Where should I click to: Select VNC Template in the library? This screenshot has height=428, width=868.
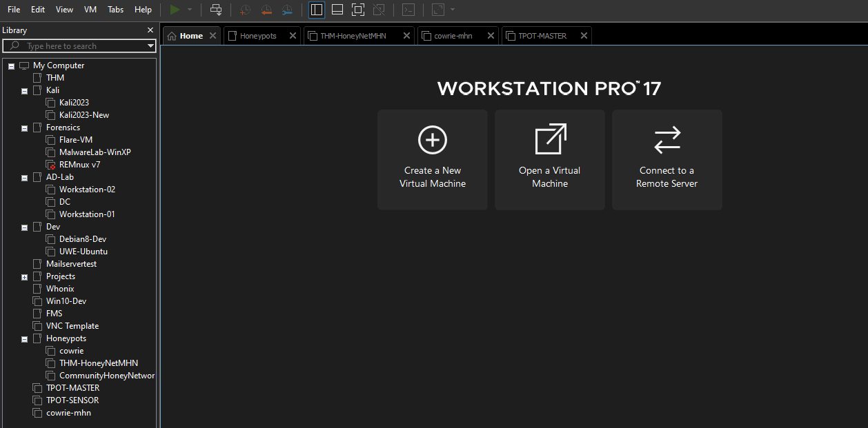[72, 326]
